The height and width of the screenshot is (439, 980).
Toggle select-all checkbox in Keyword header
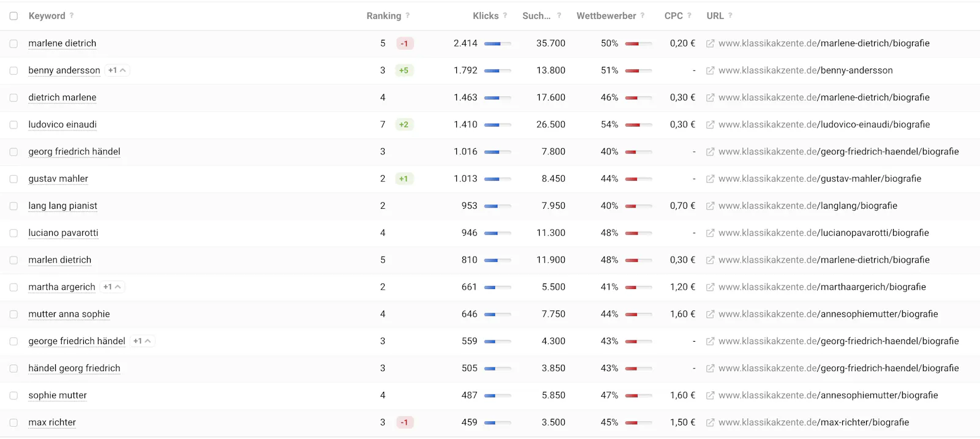13,16
